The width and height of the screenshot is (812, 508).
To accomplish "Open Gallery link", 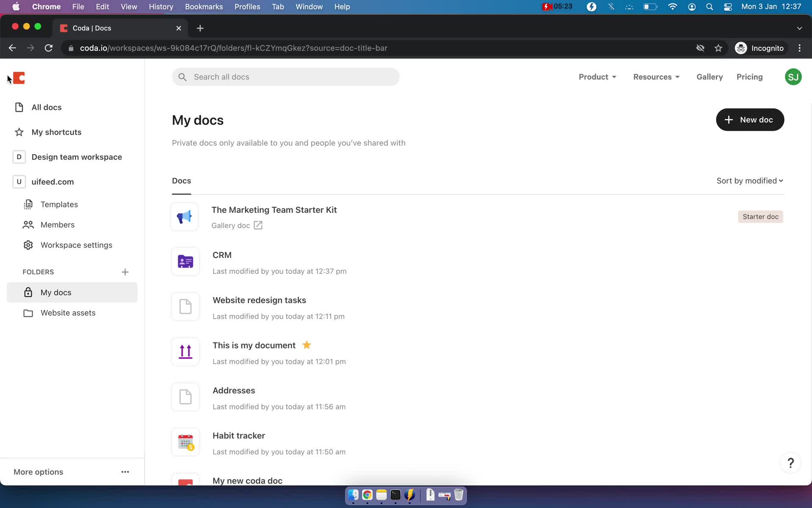I will click(709, 77).
